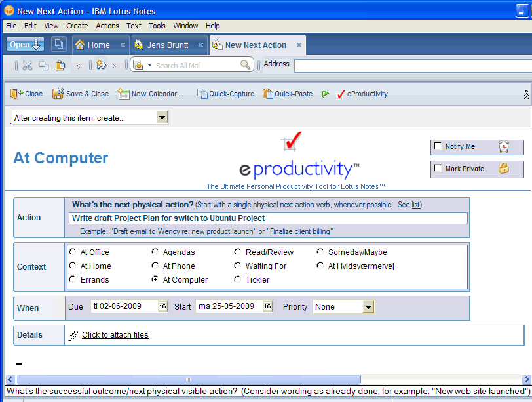The height and width of the screenshot is (402, 532).
Task: Click the red checkmark eProductivity icon
Action: (x=341, y=94)
